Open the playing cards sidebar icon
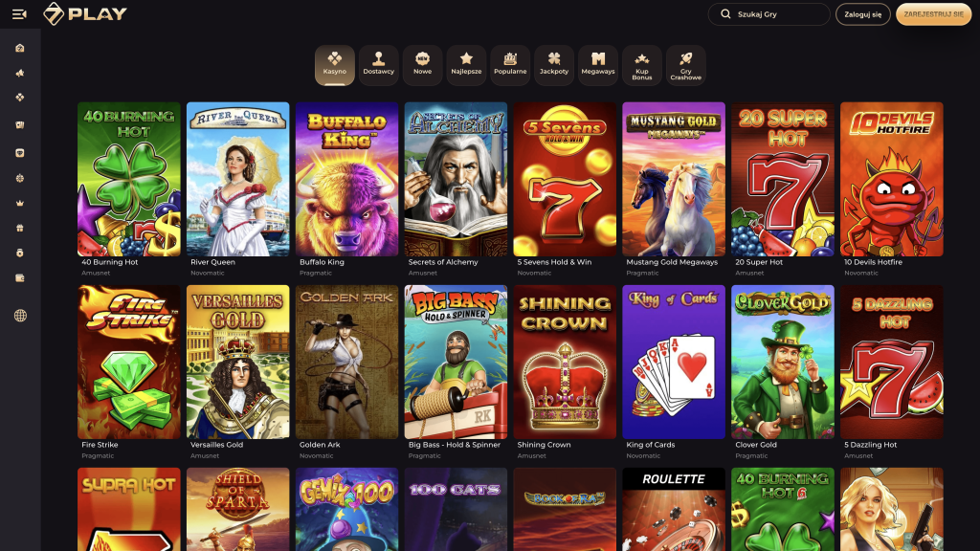The image size is (980, 551). pyautogui.click(x=20, y=125)
